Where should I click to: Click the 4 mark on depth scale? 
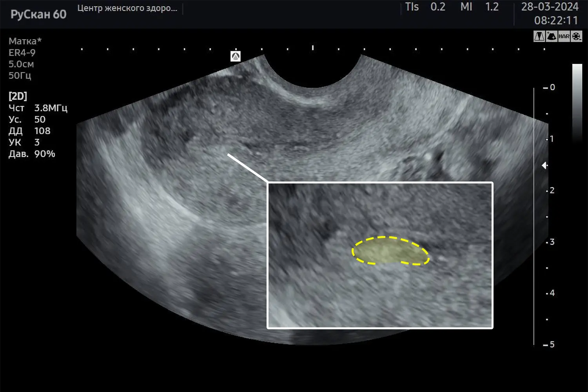pyautogui.click(x=550, y=293)
